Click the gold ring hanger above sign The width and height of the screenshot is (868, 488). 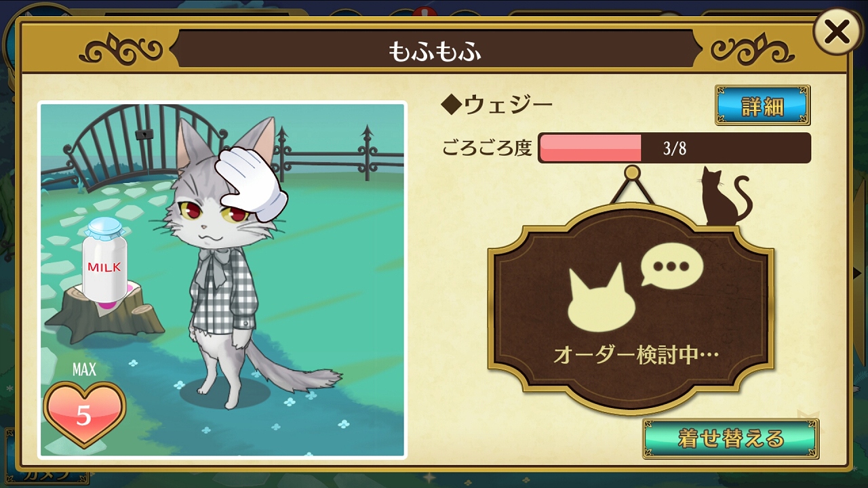(x=632, y=173)
